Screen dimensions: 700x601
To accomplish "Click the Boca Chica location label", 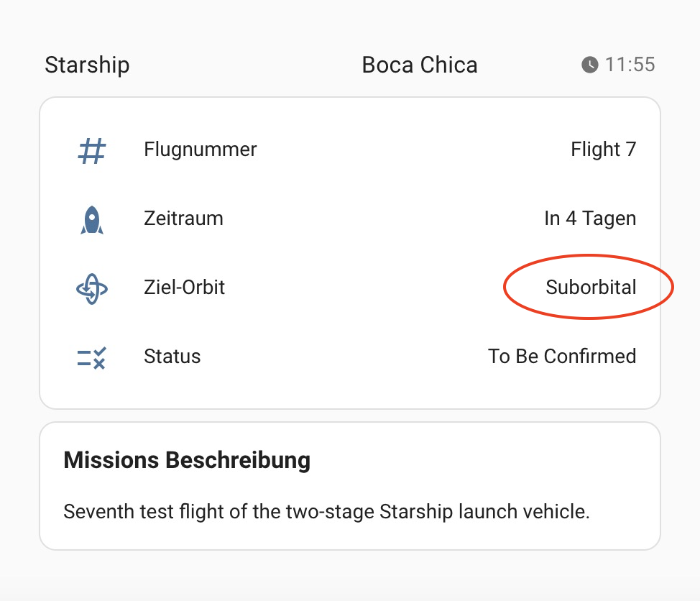I will coord(420,65).
